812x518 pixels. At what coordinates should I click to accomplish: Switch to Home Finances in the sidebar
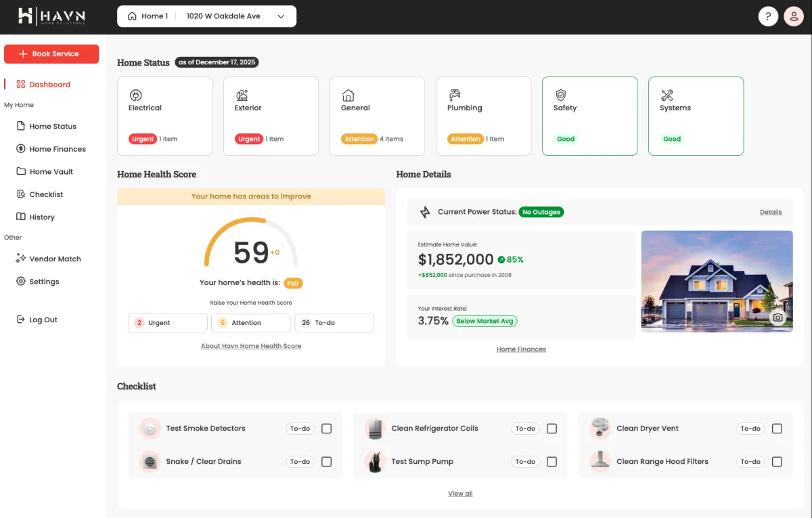tap(58, 148)
